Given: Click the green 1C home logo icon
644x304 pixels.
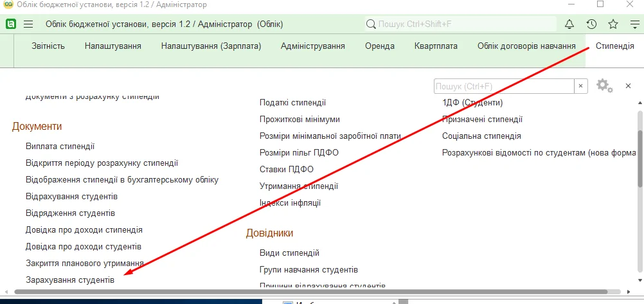Looking at the screenshot, I should pyautogui.click(x=11, y=24).
